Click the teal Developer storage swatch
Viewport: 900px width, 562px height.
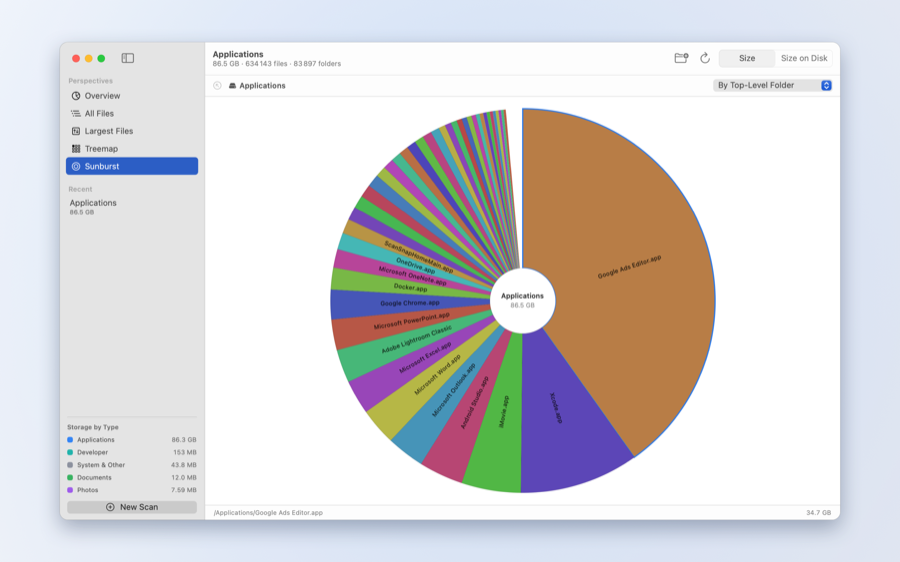[x=70, y=452]
